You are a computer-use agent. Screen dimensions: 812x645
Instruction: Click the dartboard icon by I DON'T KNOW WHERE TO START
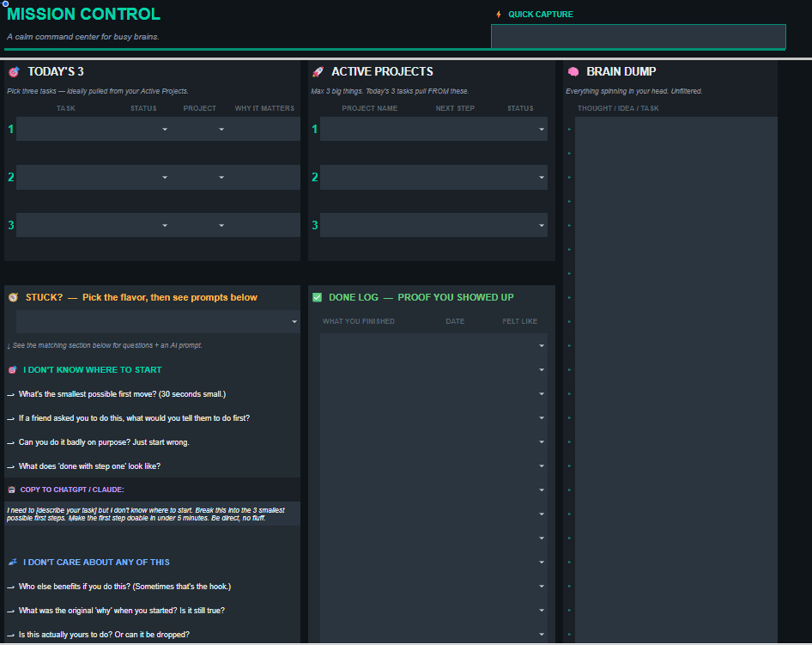(x=13, y=369)
